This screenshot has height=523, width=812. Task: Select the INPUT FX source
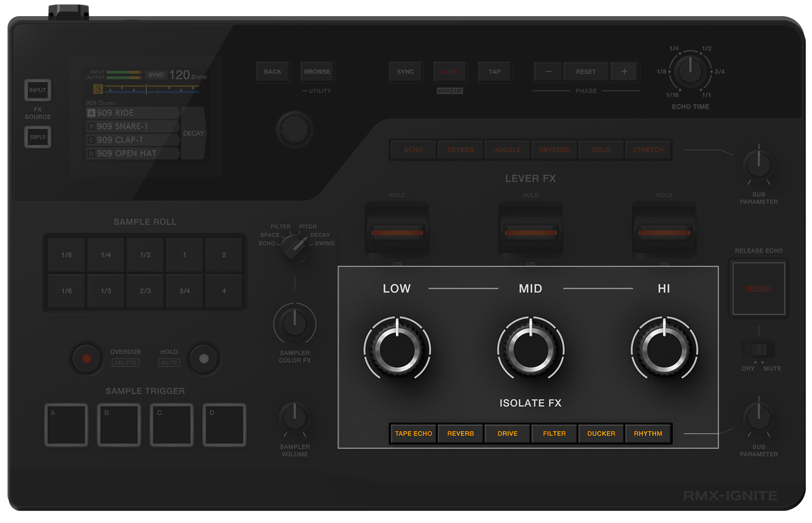[x=37, y=90]
